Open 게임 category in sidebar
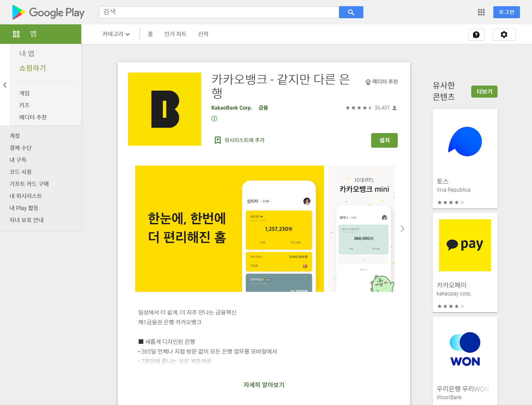 [24, 93]
